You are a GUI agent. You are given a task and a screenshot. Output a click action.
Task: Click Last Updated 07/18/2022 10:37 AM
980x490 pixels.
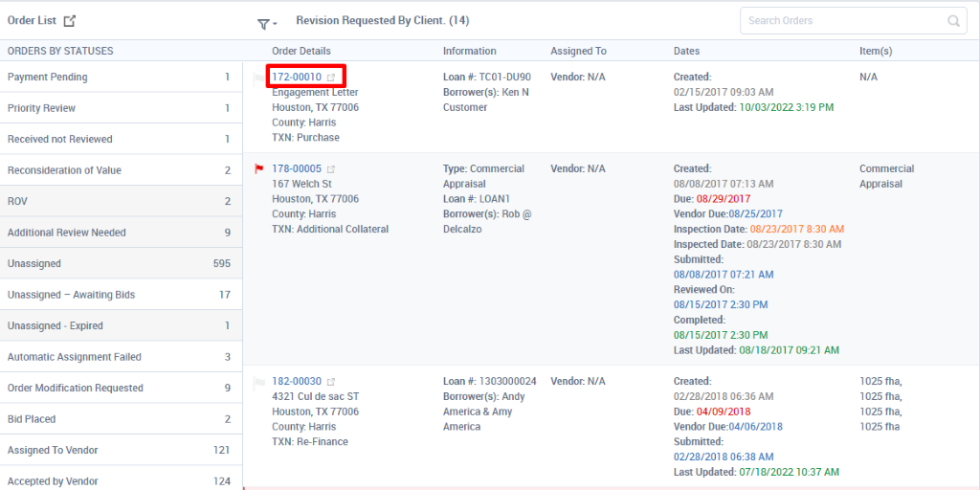tap(756, 472)
